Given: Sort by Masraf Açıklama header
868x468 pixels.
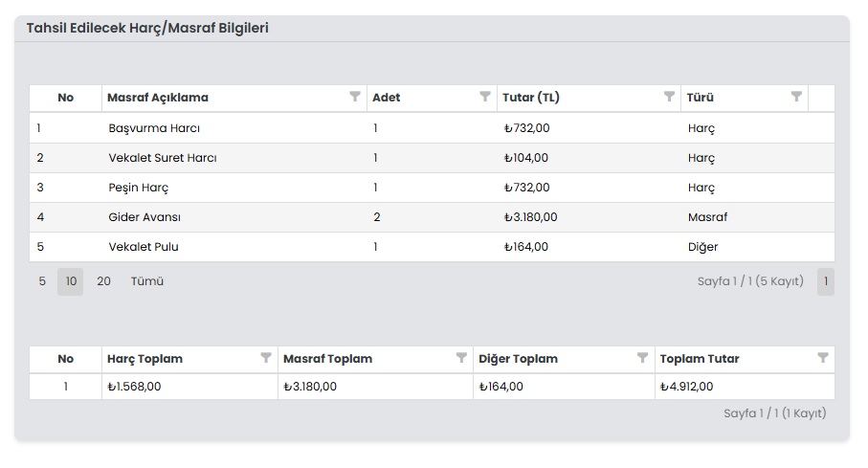Looking at the screenshot, I should (x=158, y=98).
